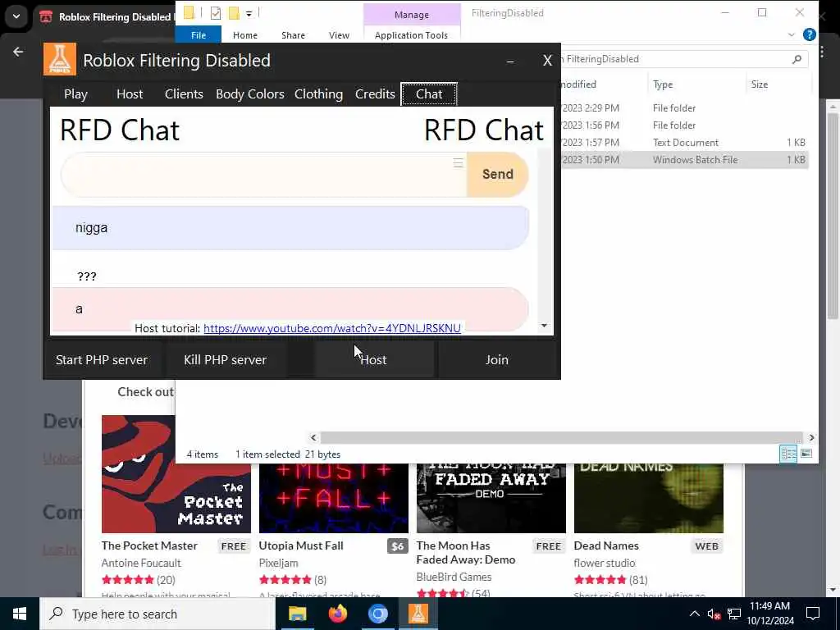Select the Text Document row
840x630 pixels.
click(x=683, y=143)
